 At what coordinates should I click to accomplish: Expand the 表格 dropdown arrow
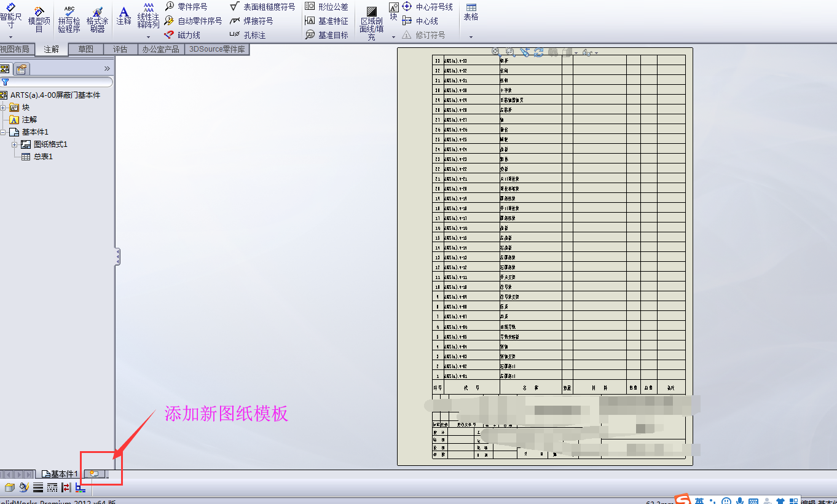tap(471, 37)
